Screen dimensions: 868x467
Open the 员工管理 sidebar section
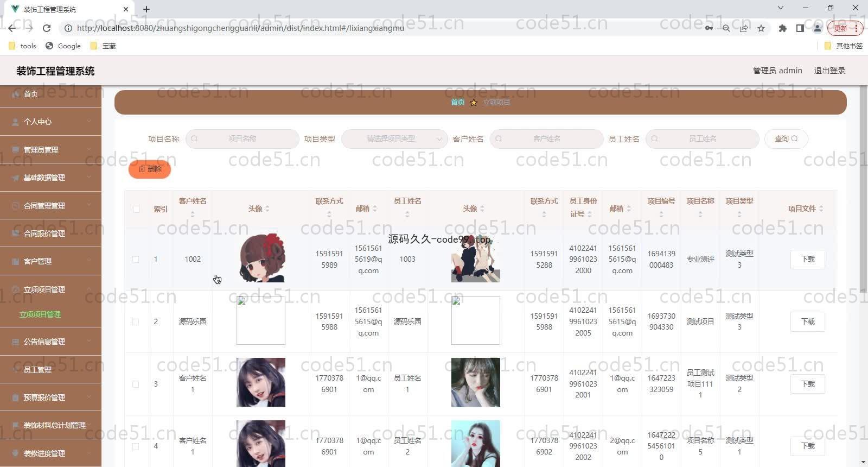pyautogui.click(x=50, y=370)
